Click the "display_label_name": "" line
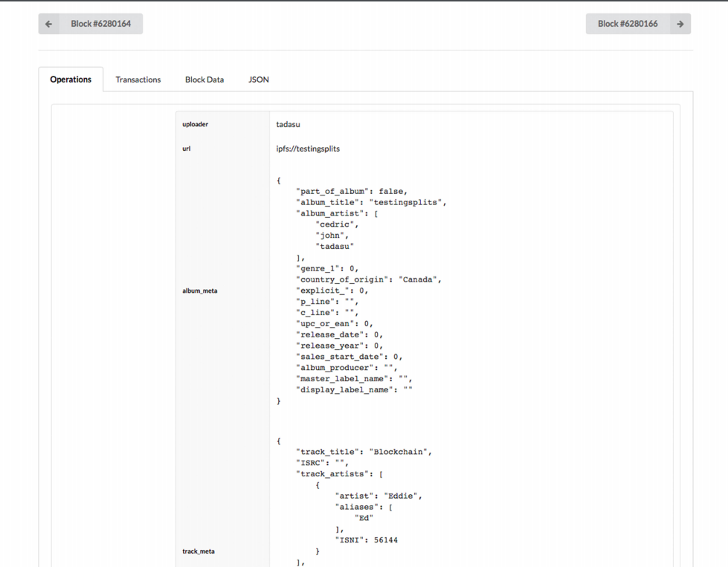This screenshot has height=567, width=728. (x=354, y=389)
